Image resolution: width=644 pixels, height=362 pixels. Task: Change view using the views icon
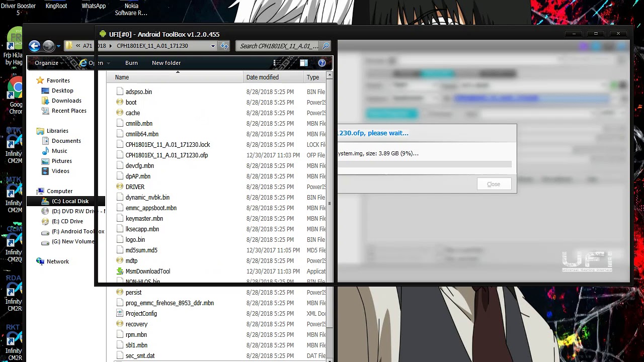coord(277,63)
